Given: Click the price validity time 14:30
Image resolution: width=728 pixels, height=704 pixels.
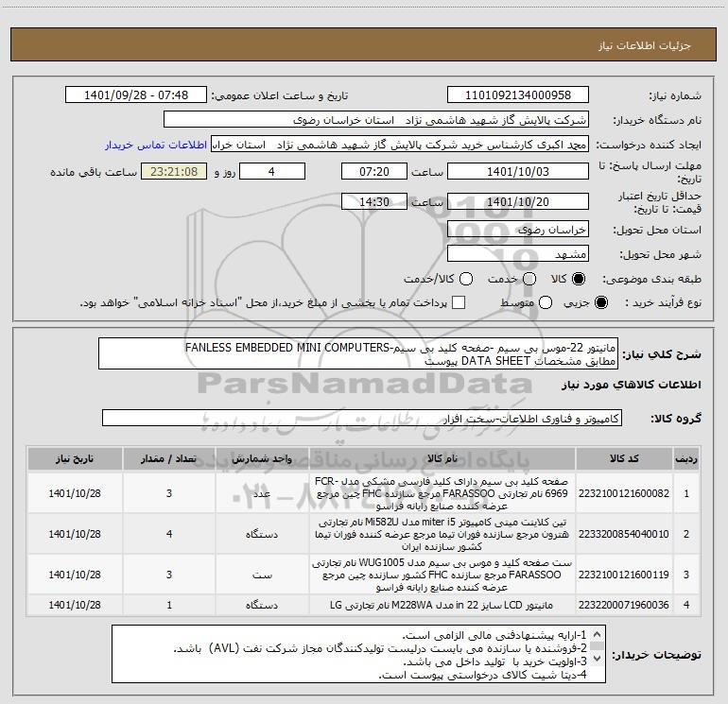Looking at the screenshot, I should [374, 201].
